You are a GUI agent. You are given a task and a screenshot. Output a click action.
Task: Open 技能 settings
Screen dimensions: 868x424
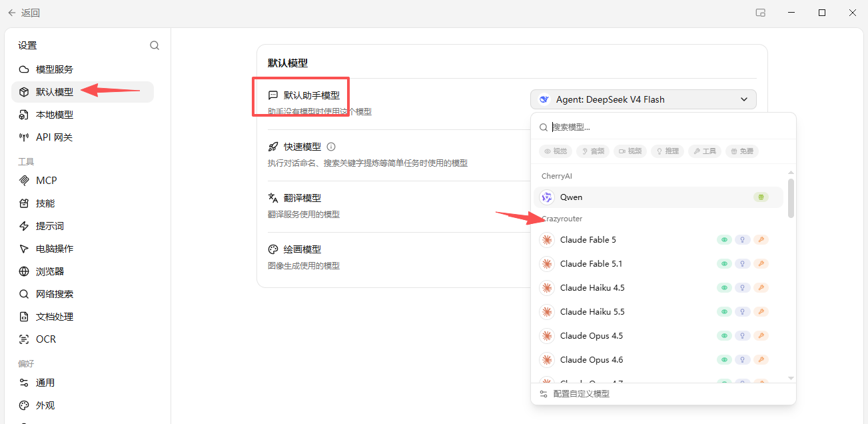pyautogui.click(x=83, y=203)
